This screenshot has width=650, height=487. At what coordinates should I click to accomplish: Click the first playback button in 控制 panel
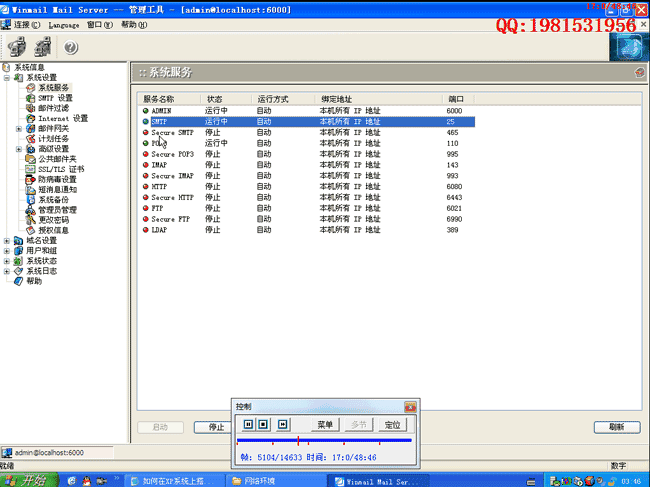pyautogui.click(x=249, y=424)
